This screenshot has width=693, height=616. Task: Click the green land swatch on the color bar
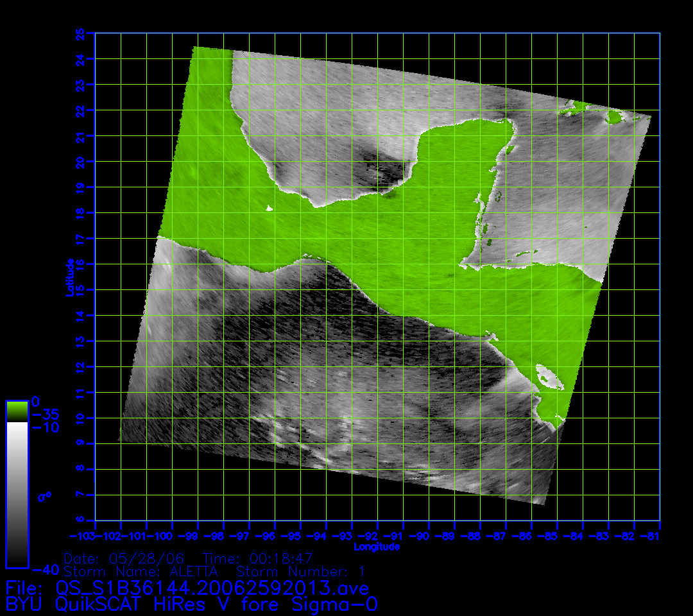pyautogui.click(x=16, y=411)
